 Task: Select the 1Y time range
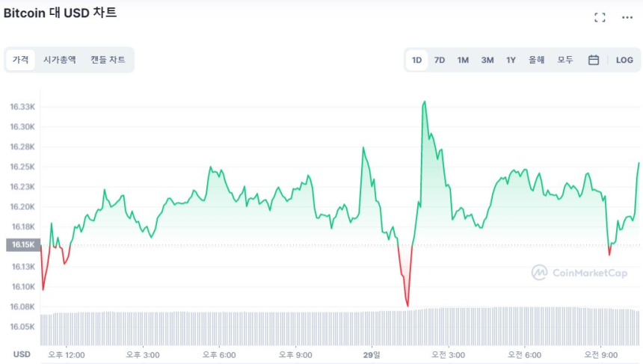point(511,60)
